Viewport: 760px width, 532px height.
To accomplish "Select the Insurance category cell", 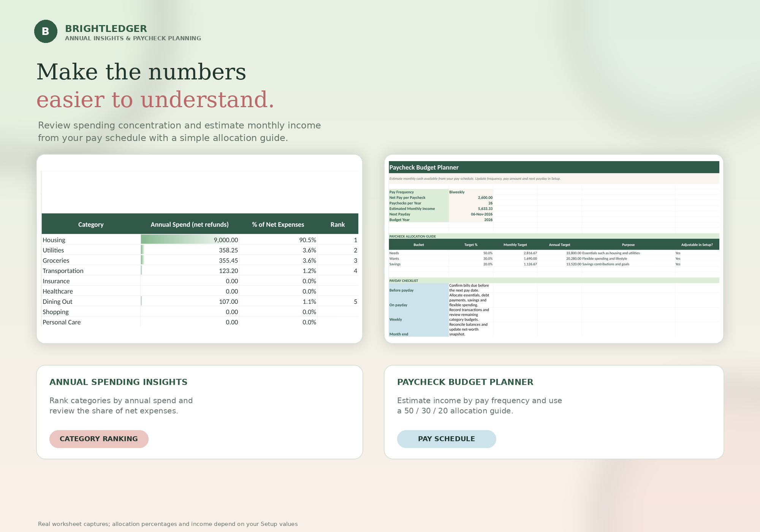I will click(x=91, y=281).
